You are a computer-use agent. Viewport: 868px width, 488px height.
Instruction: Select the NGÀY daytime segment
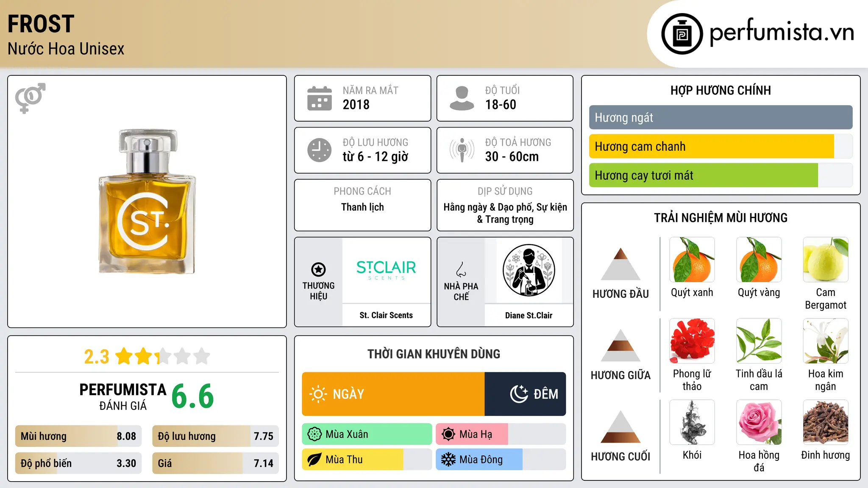(393, 394)
